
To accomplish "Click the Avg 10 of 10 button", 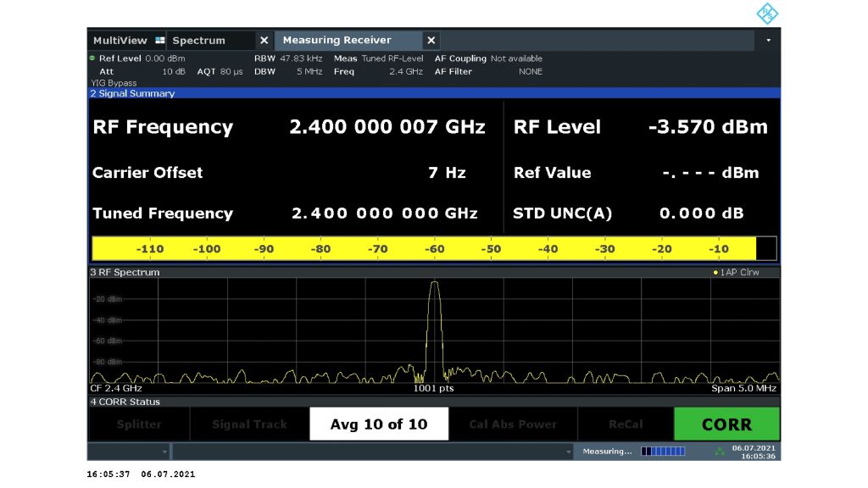I will 378,424.
